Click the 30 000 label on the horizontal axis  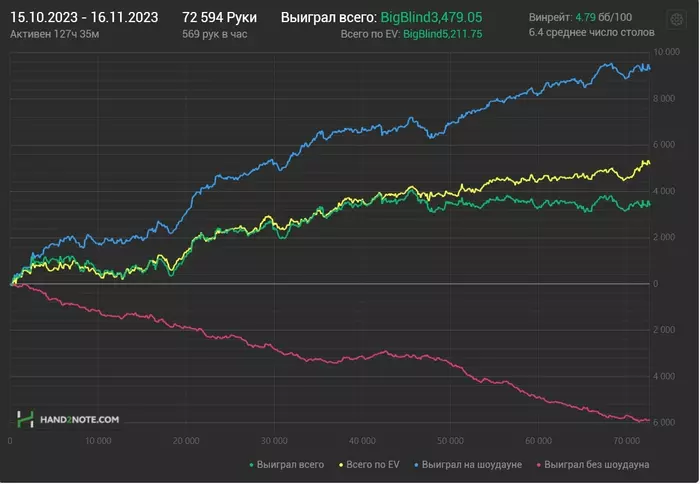point(274,441)
